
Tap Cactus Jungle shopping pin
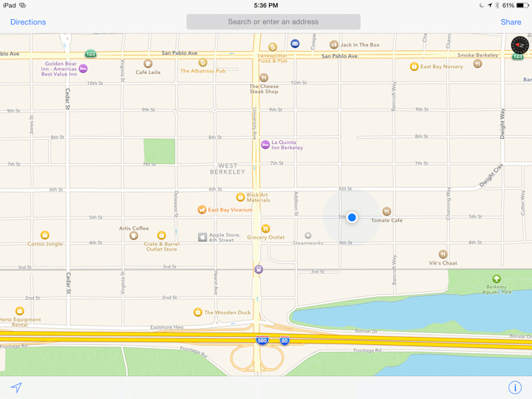coord(45,235)
